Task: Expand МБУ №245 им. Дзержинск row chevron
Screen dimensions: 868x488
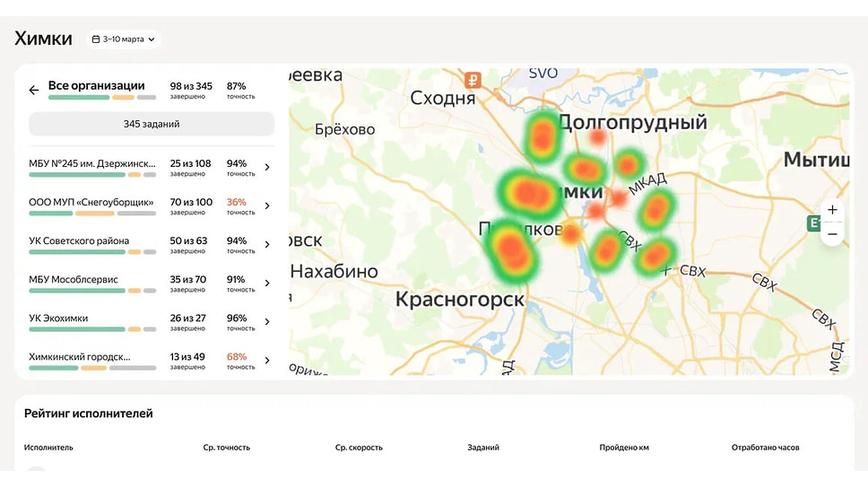Action: click(x=267, y=167)
